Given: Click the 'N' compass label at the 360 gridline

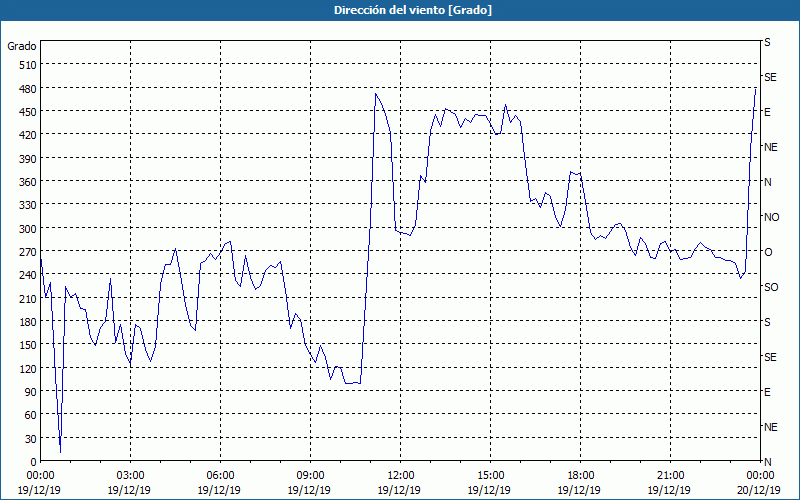Looking at the screenshot, I should click(767, 182).
